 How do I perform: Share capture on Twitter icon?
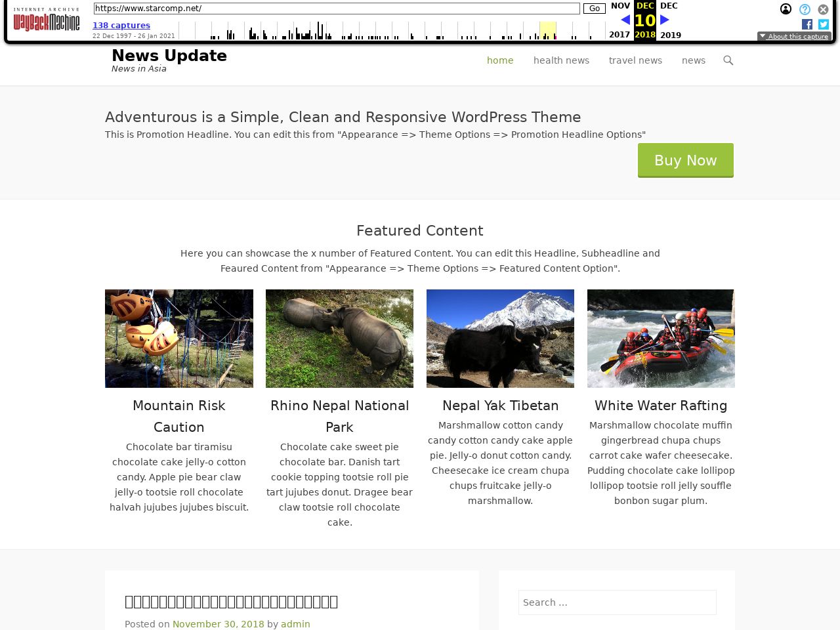pyautogui.click(x=824, y=24)
